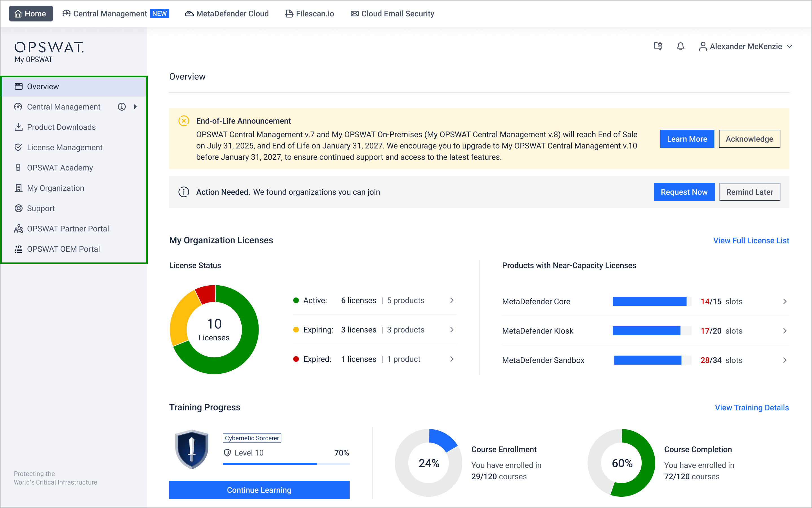Click the Central Management info icon in sidebar
The width and height of the screenshot is (812, 508).
(122, 106)
